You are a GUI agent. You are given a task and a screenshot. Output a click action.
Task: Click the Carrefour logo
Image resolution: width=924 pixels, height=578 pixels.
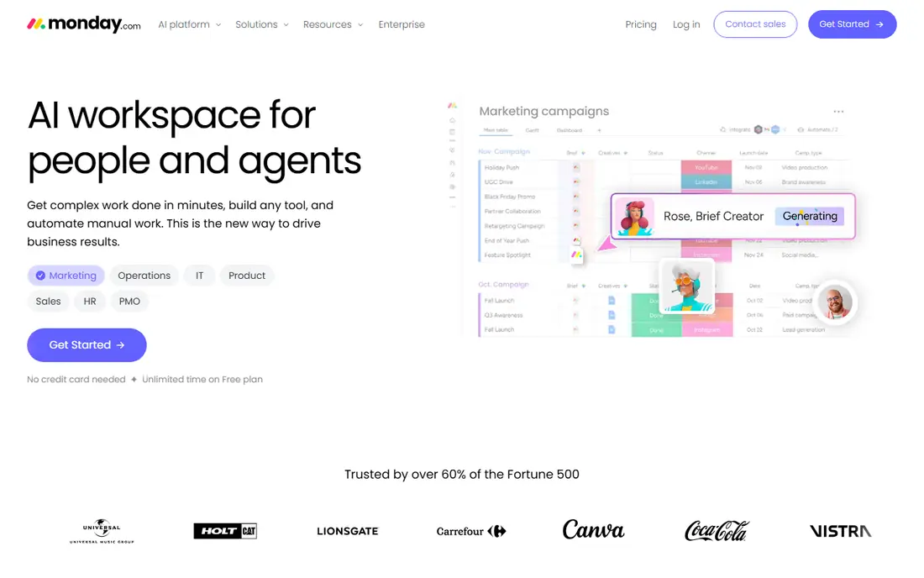(x=471, y=531)
